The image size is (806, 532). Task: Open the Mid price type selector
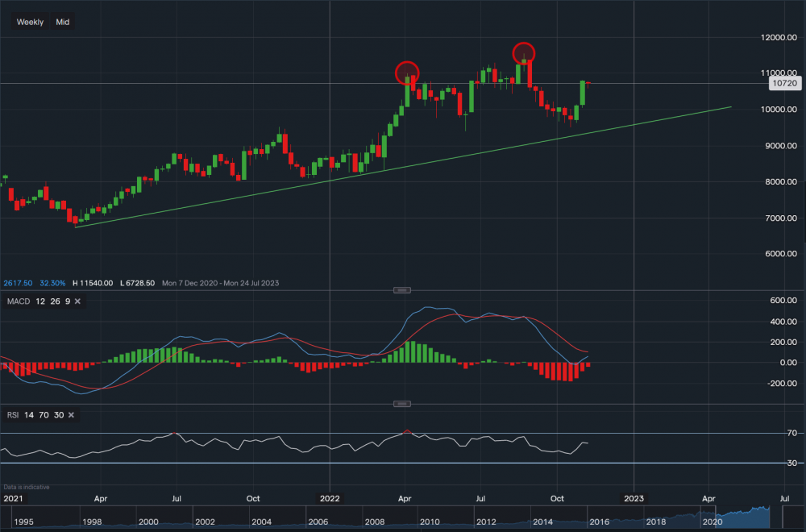click(x=61, y=22)
